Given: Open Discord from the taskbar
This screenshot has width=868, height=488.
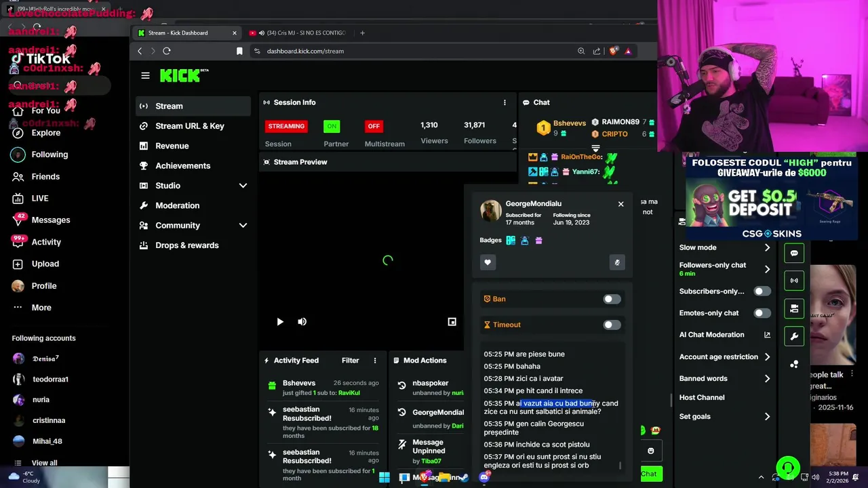Looking at the screenshot, I should click(484, 477).
